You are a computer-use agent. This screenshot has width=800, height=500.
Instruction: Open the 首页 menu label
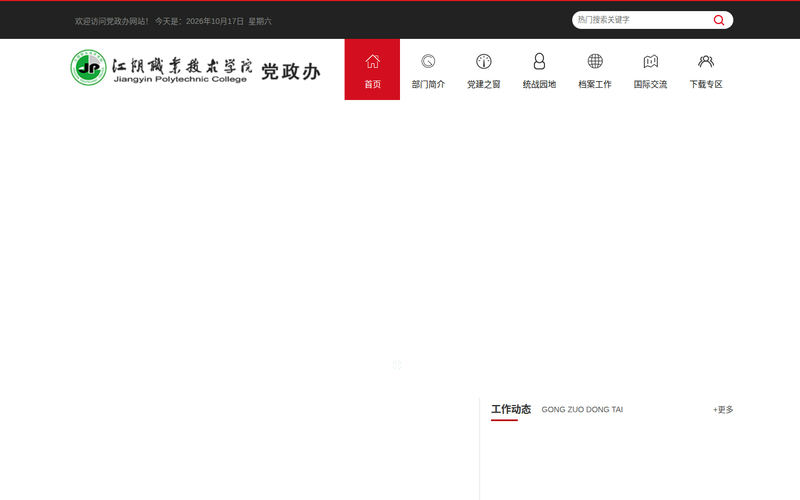click(372, 84)
